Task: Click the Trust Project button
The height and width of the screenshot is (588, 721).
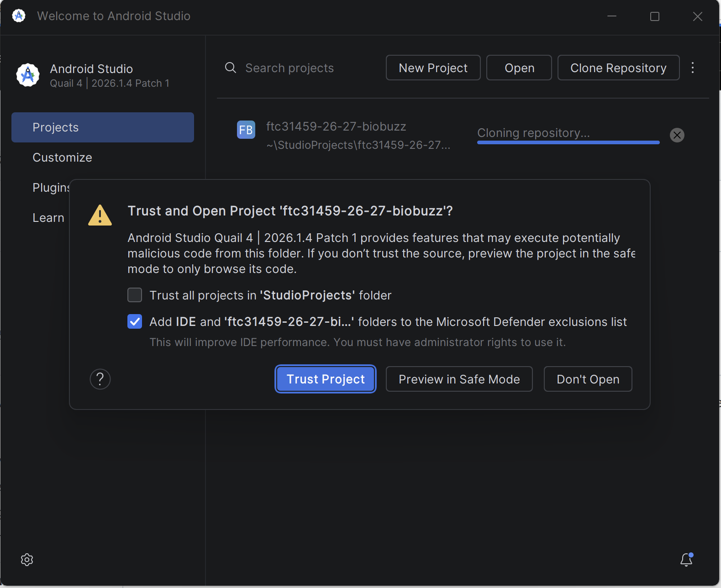Action: coord(325,379)
